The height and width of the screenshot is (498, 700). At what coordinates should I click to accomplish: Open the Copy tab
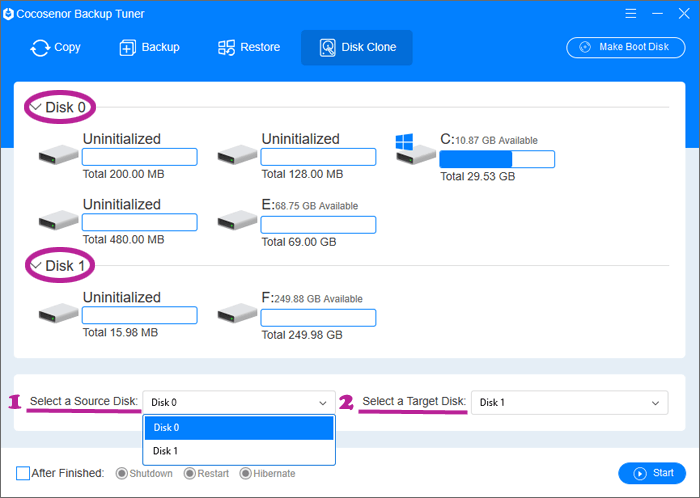point(55,47)
